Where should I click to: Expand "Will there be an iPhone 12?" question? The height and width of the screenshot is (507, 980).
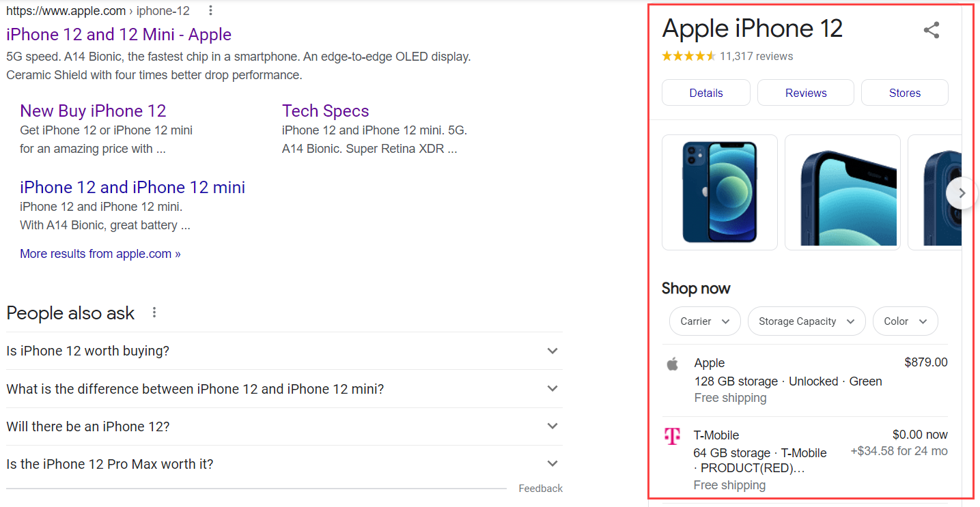click(x=284, y=426)
